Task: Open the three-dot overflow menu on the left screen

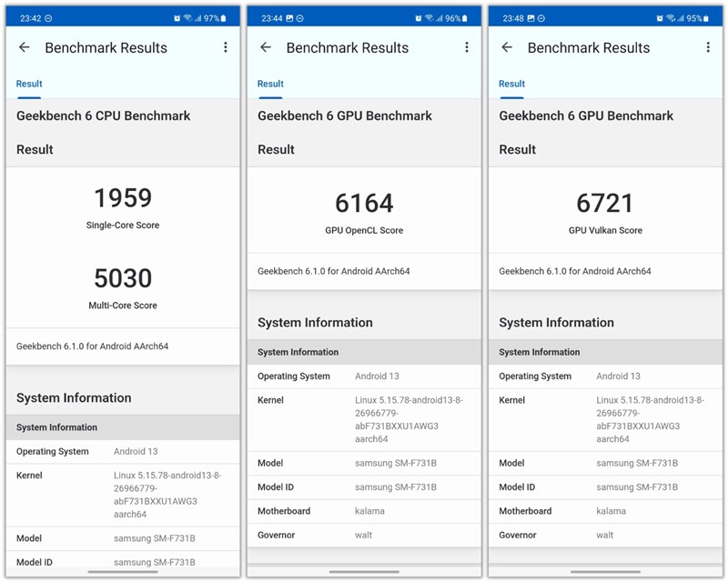Action: pyautogui.click(x=226, y=47)
